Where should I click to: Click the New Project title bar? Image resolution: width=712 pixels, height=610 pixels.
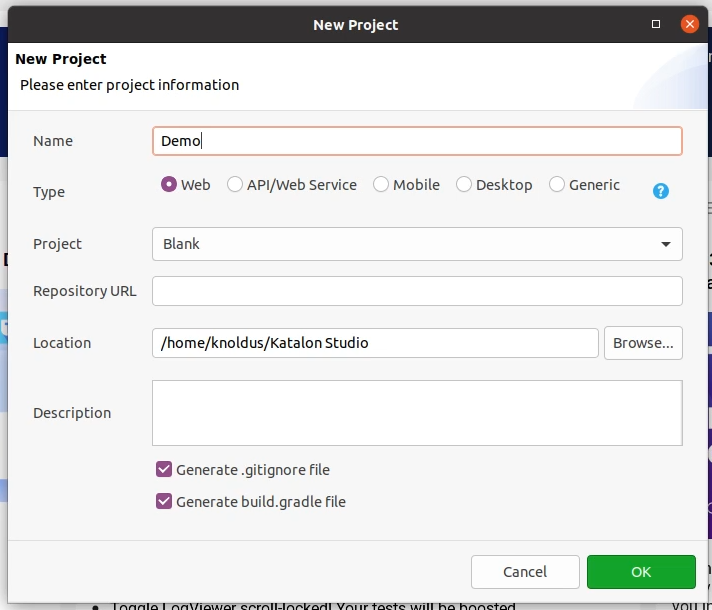point(356,24)
